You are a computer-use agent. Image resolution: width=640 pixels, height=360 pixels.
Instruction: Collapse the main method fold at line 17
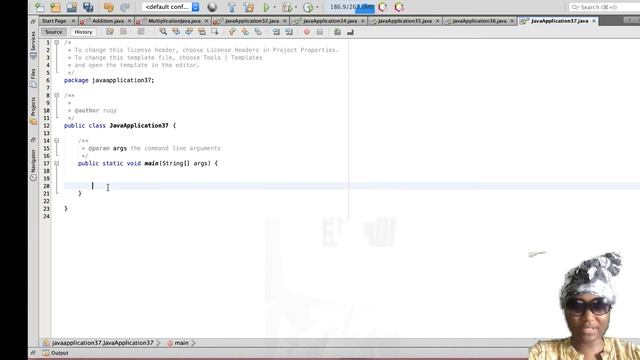point(57,163)
